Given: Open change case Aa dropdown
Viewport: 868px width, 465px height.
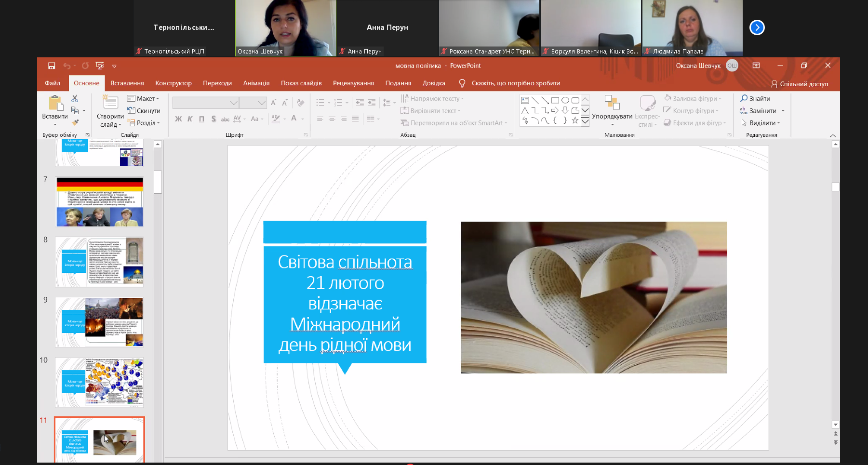Looking at the screenshot, I should point(257,119).
